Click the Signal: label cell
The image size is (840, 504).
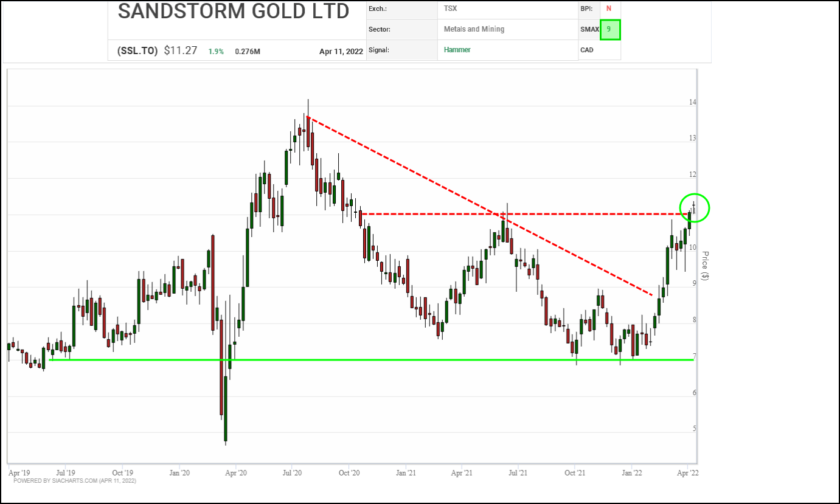coord(401,50)
